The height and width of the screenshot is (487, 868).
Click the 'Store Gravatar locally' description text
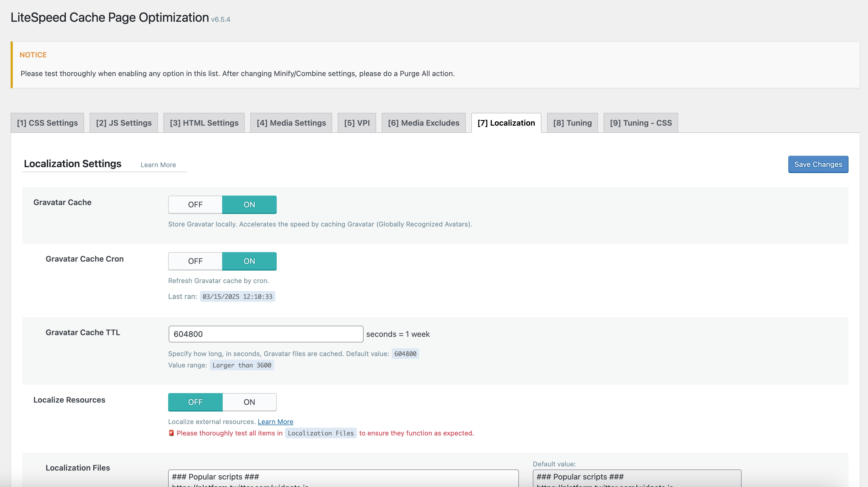pyautogui.click(x=320, y=224)
